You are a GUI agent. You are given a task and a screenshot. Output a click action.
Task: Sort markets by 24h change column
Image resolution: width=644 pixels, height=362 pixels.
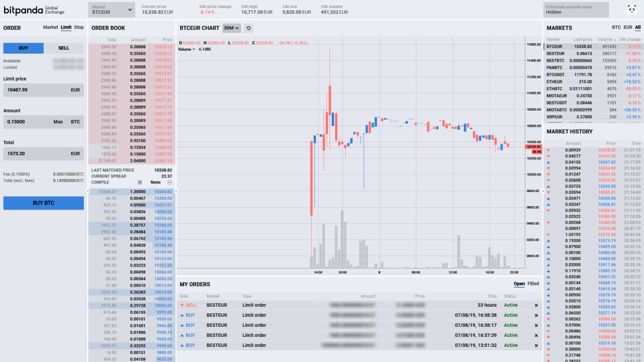(629, 40)
